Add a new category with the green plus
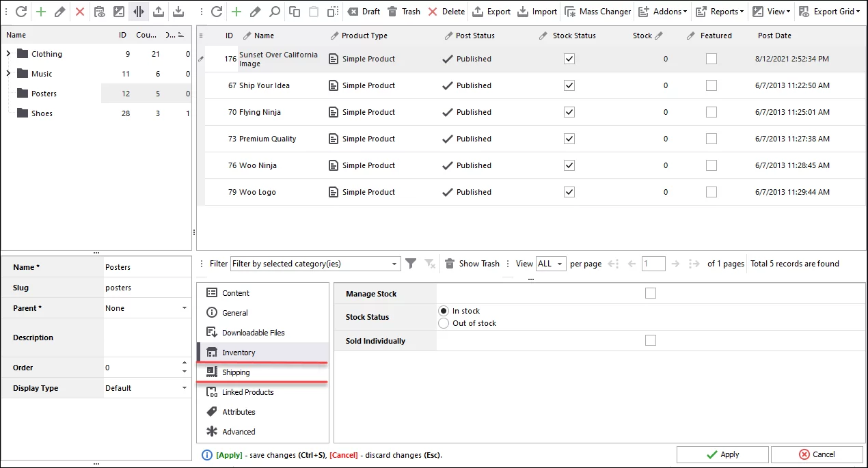 pyautogui.click(x=41, y=11)
